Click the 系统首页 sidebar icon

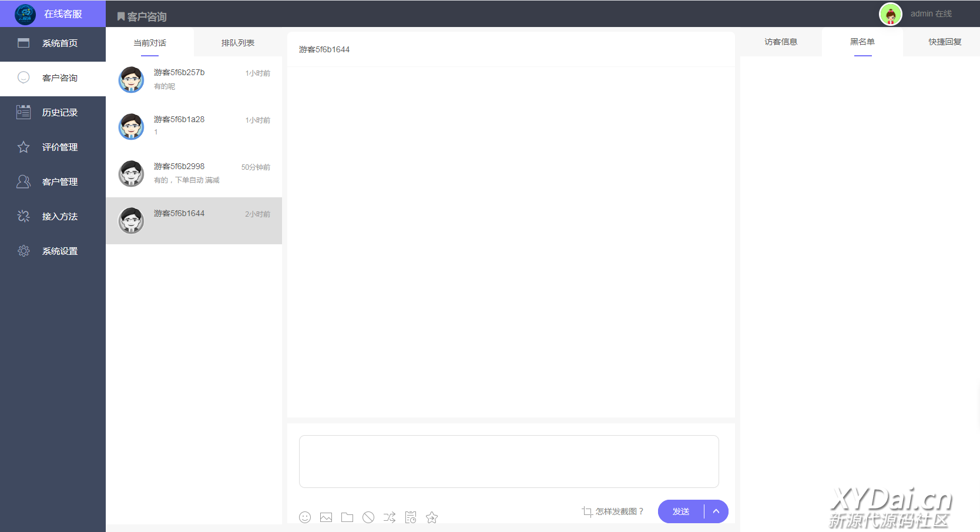pos(24,43)
